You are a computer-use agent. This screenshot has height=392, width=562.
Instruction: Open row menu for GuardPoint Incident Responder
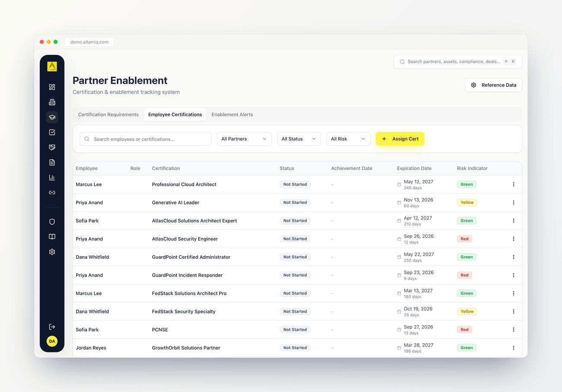click(x=514, y=275)
